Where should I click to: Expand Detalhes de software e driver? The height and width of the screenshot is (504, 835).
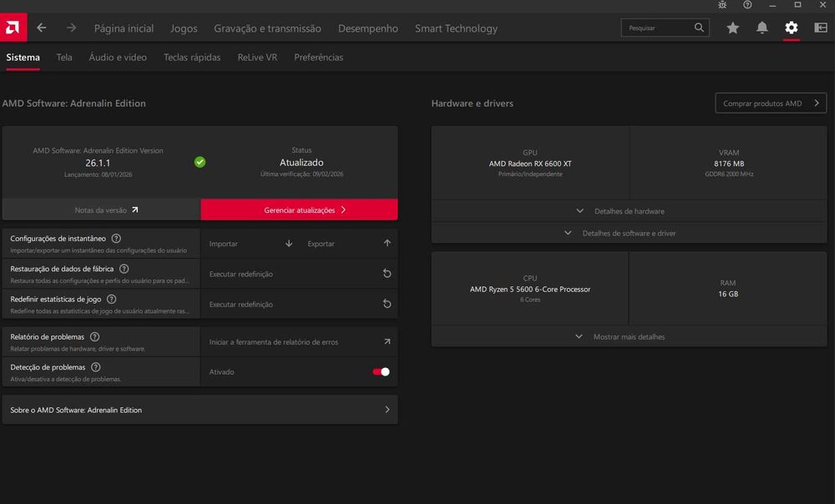pos(629,233)
